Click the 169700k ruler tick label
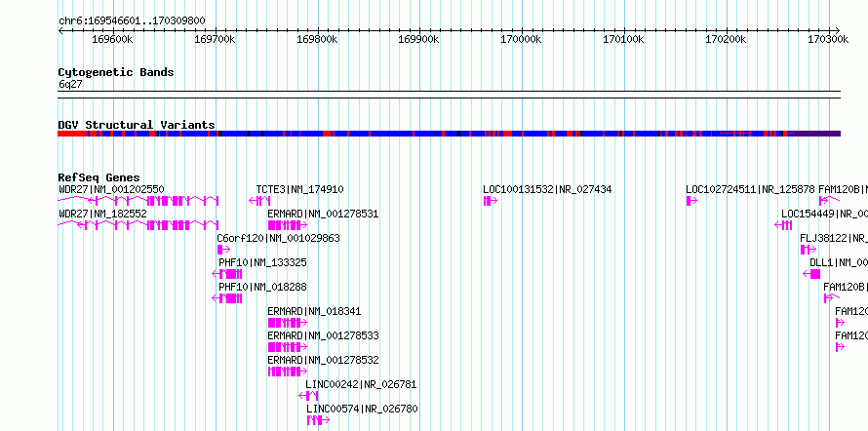868x431 pixels. [x=215, y=39]
